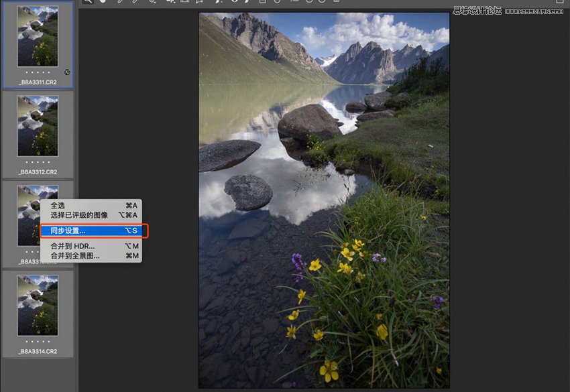Pick the White Balance eyedropper tool

coord(119,3)
